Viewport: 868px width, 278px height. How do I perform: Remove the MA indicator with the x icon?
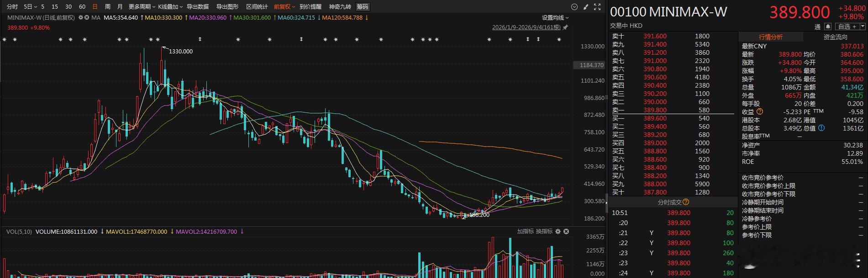87,17
